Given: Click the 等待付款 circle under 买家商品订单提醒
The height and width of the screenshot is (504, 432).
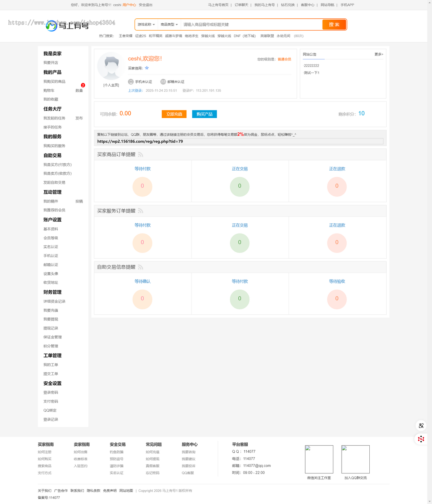Looking at the screenshot, I should tap(142, 186).
